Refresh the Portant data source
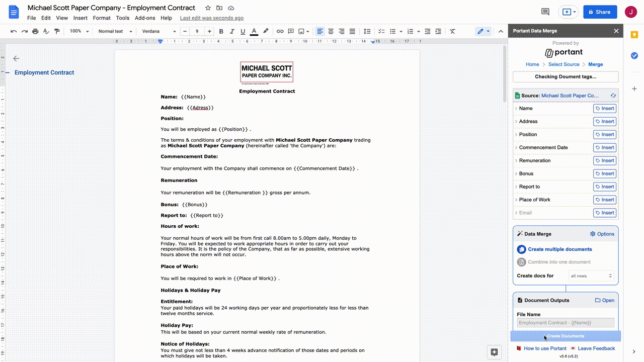 (613, 96)
